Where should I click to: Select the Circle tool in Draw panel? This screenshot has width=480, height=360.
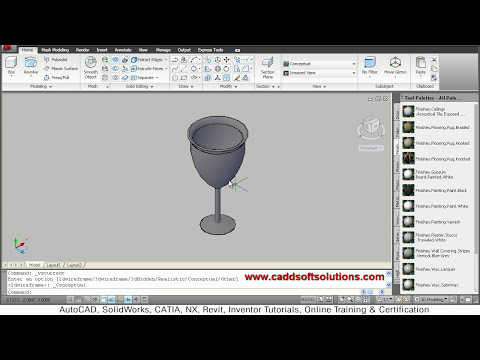175,78
